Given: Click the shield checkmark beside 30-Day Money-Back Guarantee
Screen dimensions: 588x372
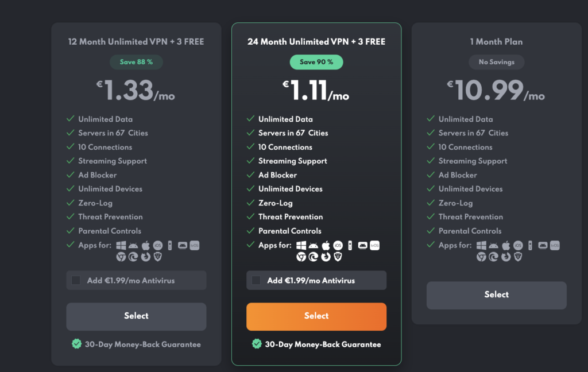Looking at the screenshot, I should 258,344.
